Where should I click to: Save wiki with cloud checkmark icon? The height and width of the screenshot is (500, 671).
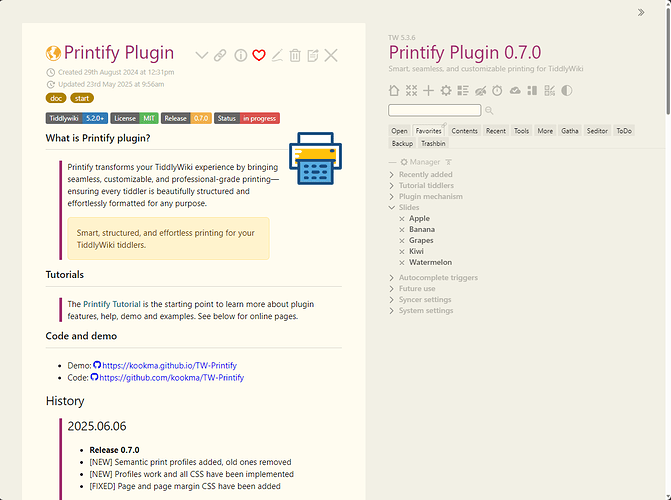[515, 90]
